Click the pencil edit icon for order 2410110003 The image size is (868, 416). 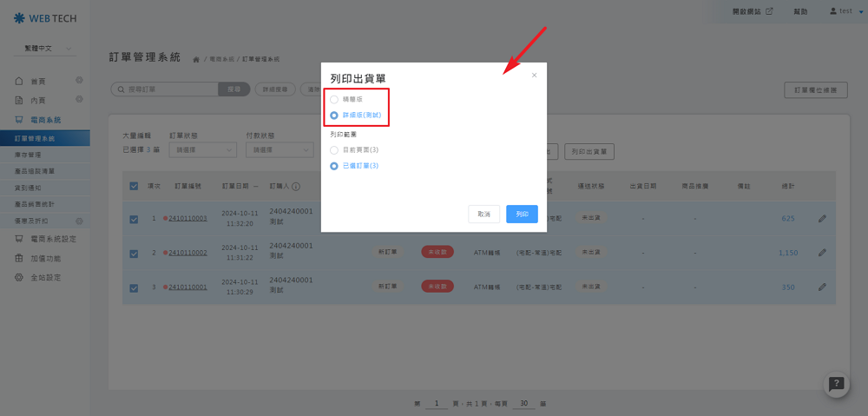(822, 219)
